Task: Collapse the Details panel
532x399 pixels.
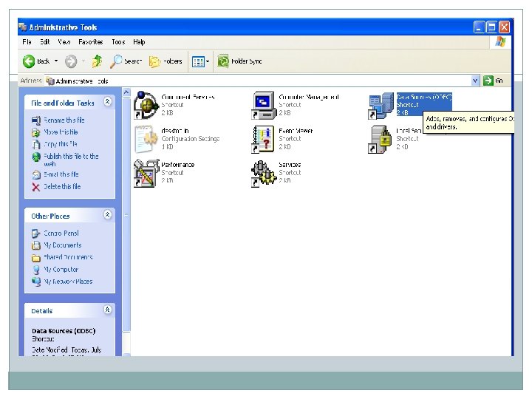Action: tap(108, 310)
